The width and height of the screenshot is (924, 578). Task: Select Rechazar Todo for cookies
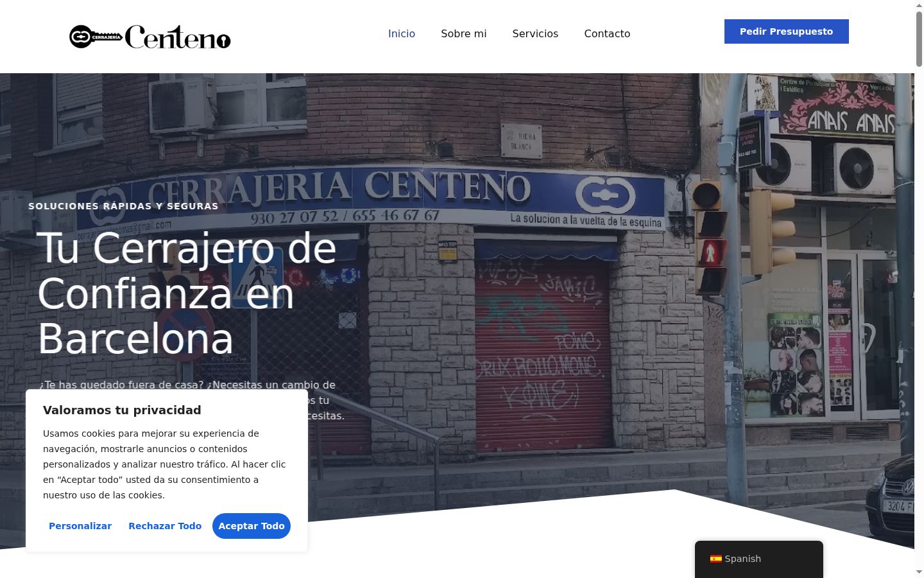click(x=165, y=526)
